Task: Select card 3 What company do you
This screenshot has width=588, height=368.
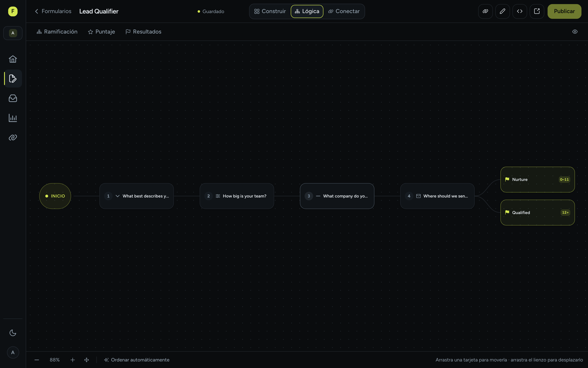Action: (x=337, y=196)
